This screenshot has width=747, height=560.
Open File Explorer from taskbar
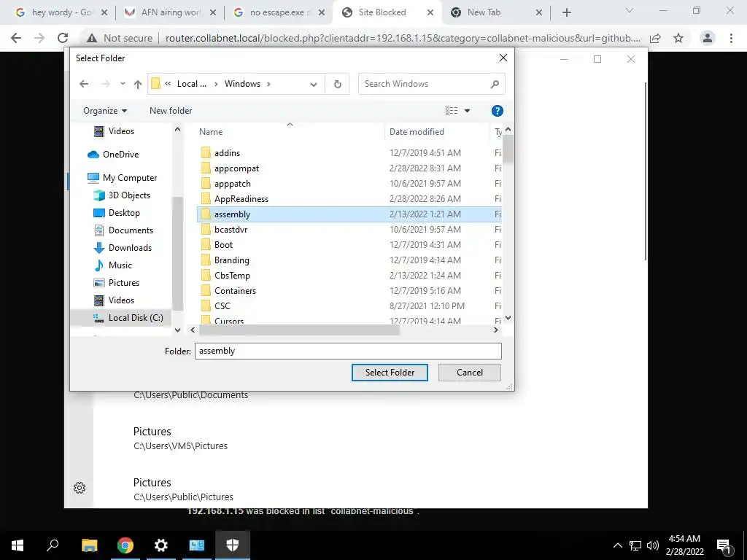pos(89,545)
